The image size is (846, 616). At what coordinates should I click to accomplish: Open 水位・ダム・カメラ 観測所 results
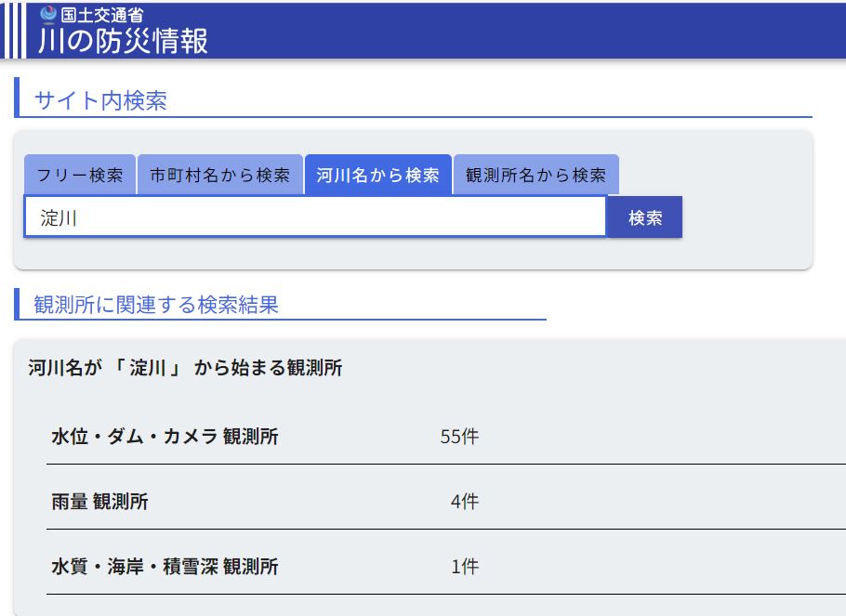pos(165,437)
